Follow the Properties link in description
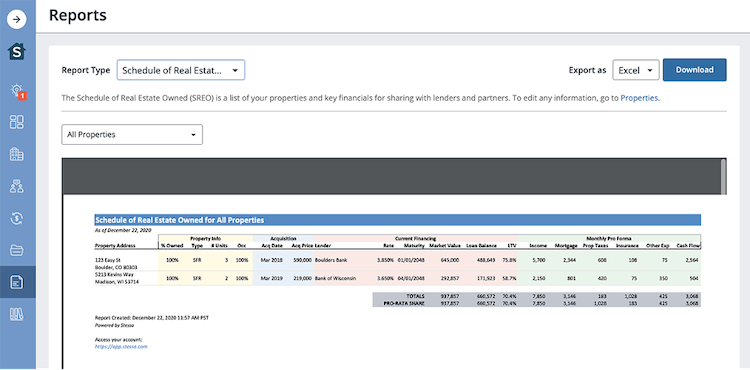This screenshot has width=750, height=370. 640,98
